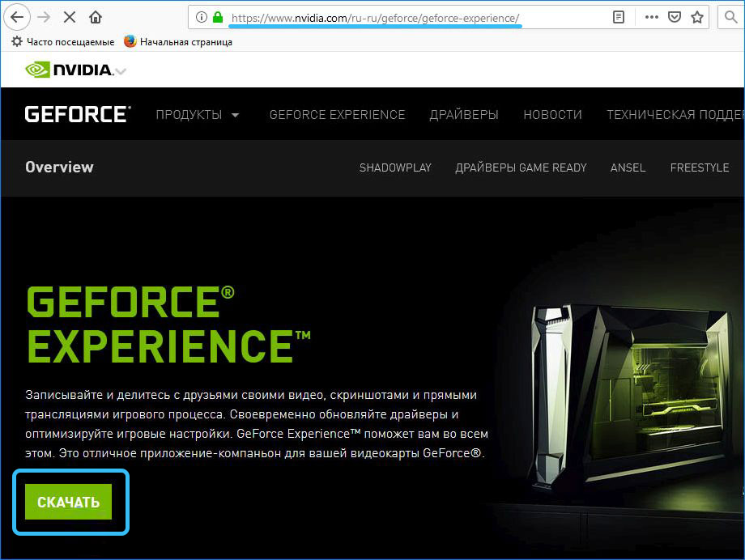The image size is (745, 560).
Task: Bookmark this page with the star icon
Action: 696,17
